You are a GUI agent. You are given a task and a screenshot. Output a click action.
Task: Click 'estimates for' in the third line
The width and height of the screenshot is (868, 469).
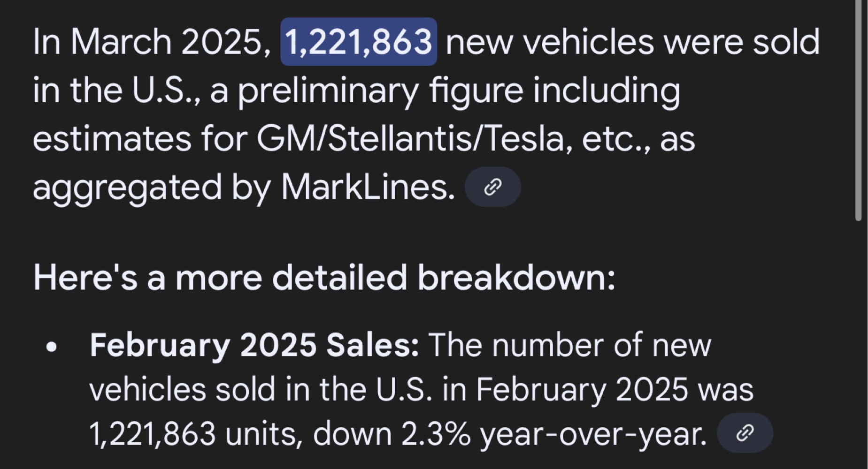coord(140,139)
